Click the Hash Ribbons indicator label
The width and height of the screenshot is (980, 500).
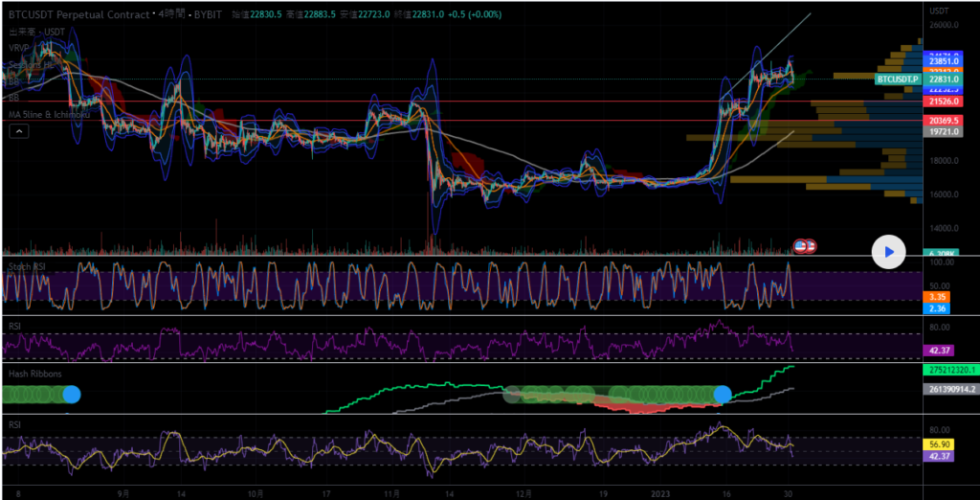coord(33,375)
